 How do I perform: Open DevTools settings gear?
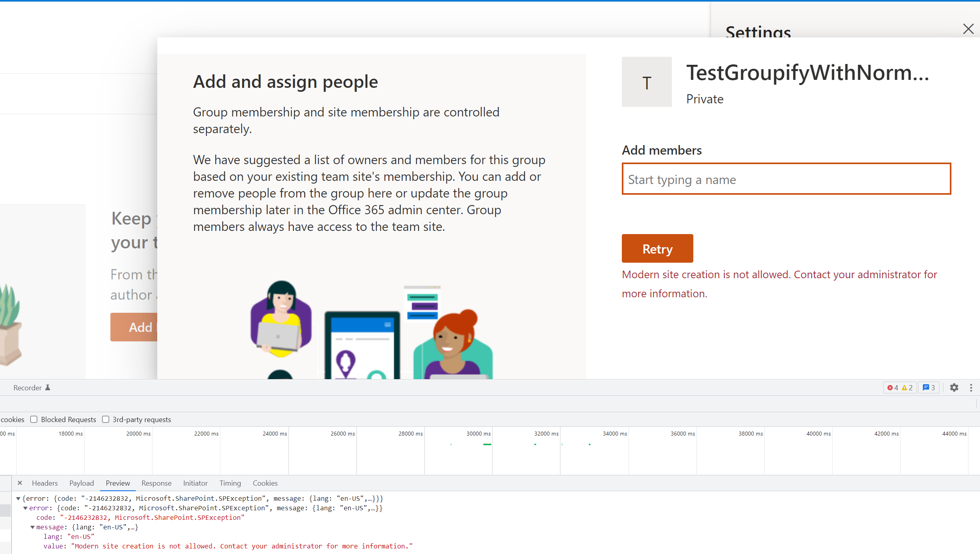click(x=954, y=387)
